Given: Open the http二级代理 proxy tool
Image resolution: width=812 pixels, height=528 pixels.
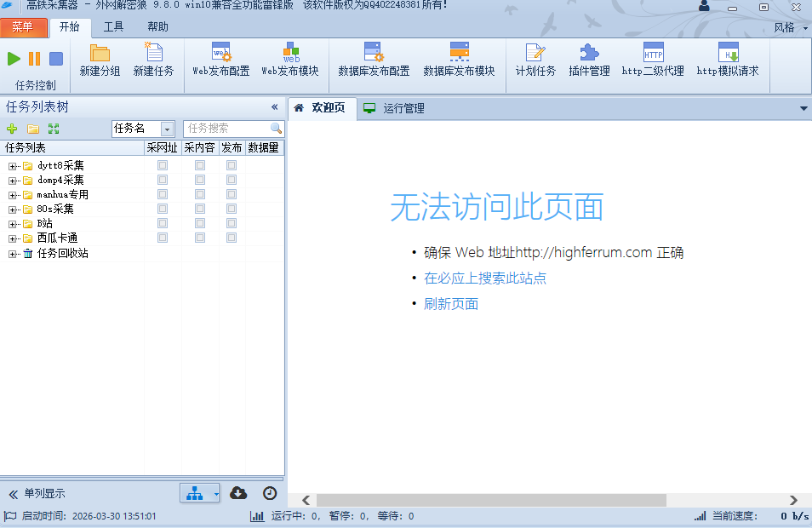Looking at the screenshot, I should [653, 60].
